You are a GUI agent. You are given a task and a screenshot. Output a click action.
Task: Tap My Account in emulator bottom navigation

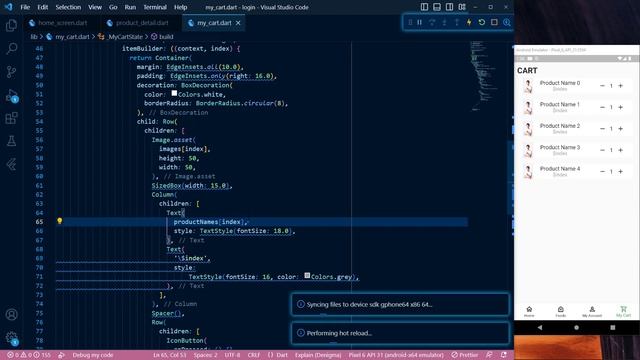592,311
